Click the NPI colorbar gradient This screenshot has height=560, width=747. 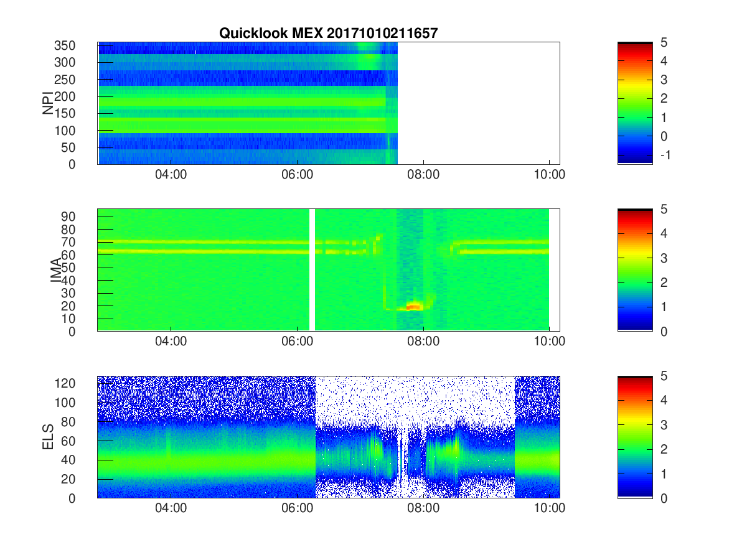point(635,103)
